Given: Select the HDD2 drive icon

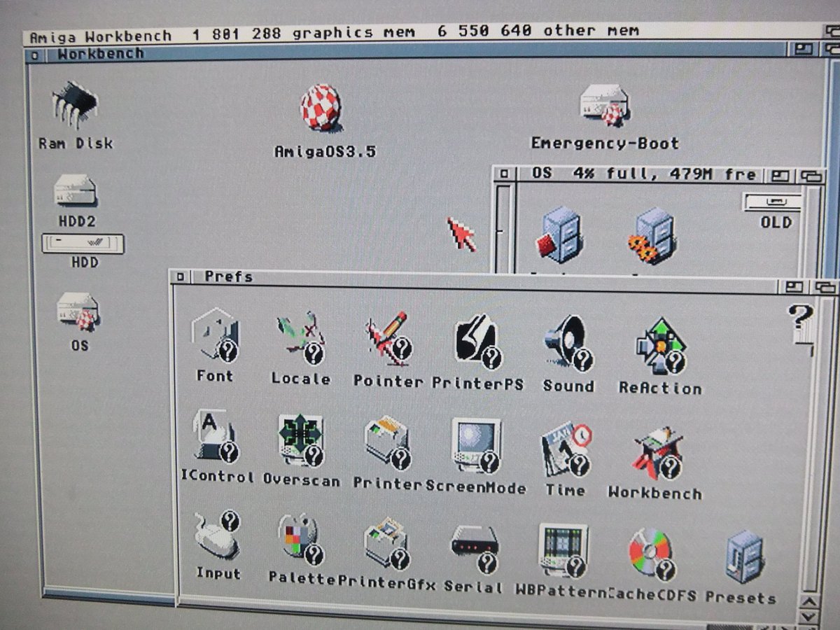Looking at the screenshot, I should point(76,190).
